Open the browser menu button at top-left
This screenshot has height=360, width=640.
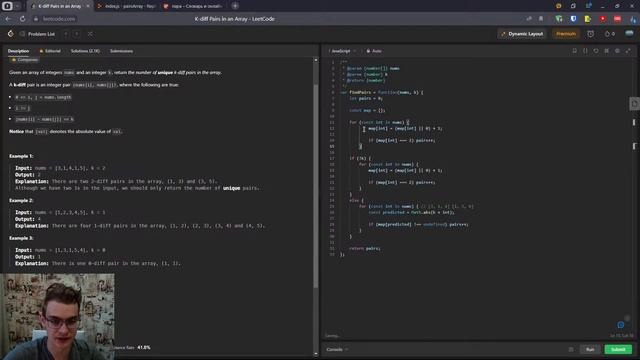7,6
